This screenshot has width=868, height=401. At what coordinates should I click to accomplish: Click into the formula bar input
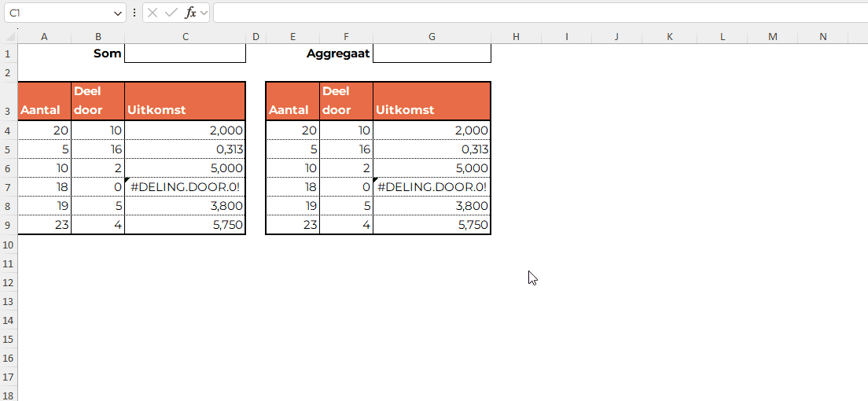pos(540,13)
